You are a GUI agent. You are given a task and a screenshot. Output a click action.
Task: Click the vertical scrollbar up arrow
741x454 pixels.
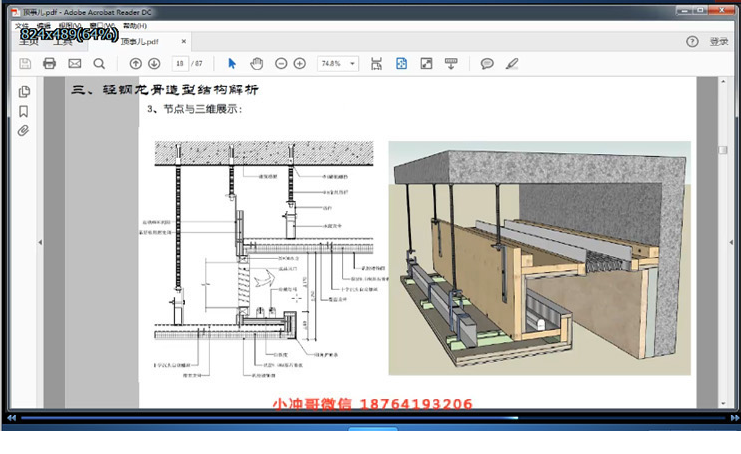point(723,82)
